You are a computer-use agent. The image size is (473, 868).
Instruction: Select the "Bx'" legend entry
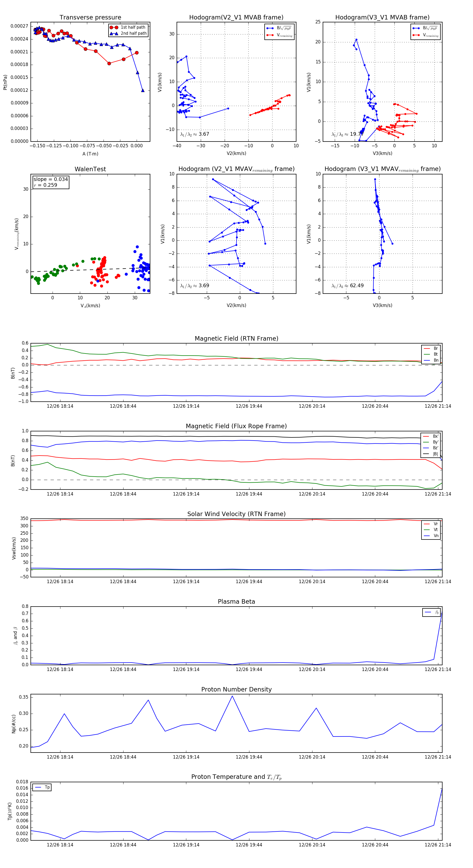click(x=431, y=436)
